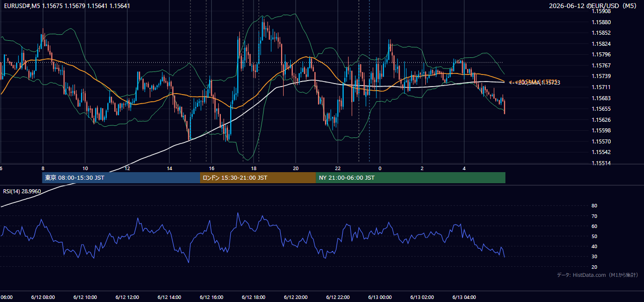Click RSI scale value 80
Screen dimensions: 644x302
[594, 206]
